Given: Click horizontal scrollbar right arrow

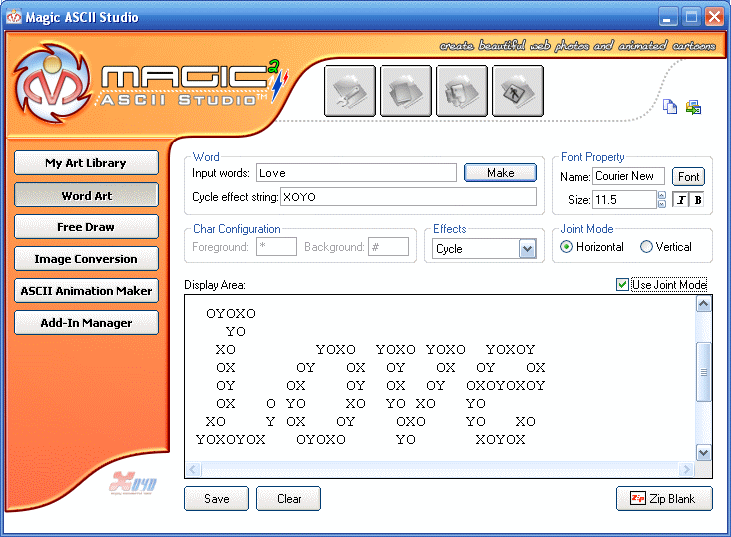Looking at the screenshot, I should click(x=686, y=469).
